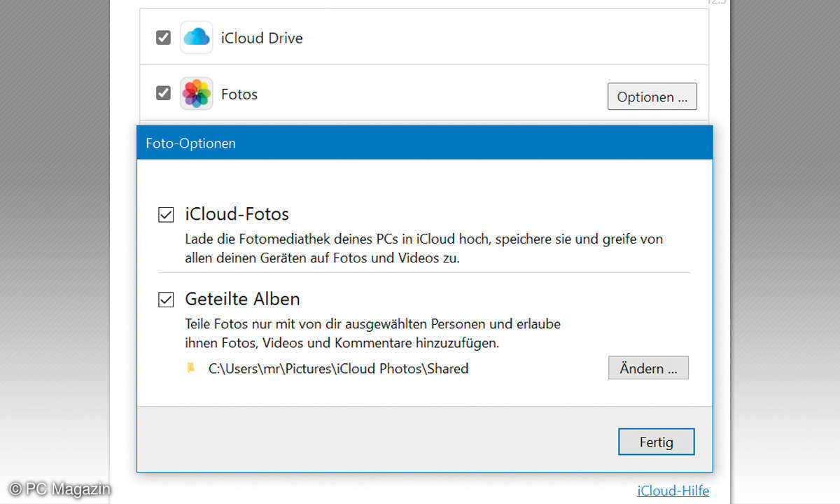Open Fotos Optionen button
The image size is (840, 504).
[x=652, y=97]
